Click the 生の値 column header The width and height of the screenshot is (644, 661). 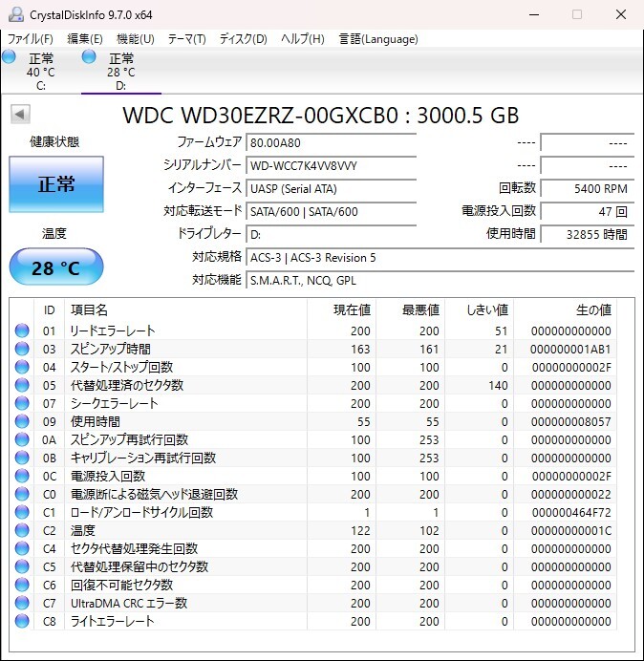[565, 310]
